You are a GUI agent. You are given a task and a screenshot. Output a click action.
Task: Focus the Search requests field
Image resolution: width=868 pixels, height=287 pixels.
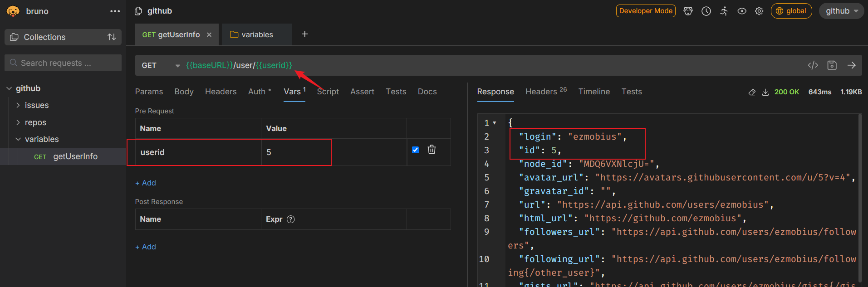(x=63, y=63)
